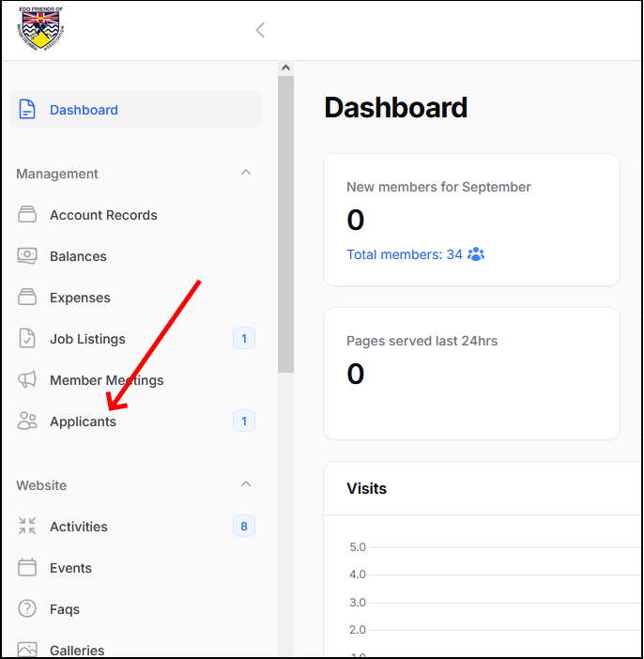The height and width of the screenshot is (659, 644).
Task: Click the Faqs question mark icon
Action: (x=27, y=609)
